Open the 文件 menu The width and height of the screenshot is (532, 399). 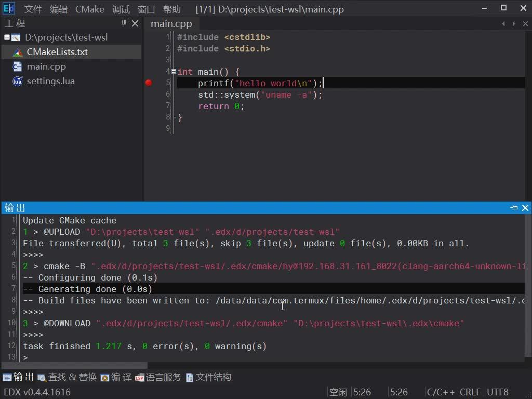point(33,9)
